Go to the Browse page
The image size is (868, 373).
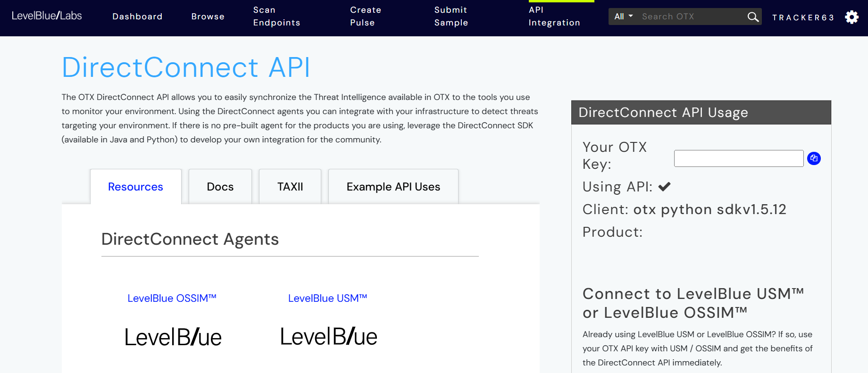tap(208, 17)
